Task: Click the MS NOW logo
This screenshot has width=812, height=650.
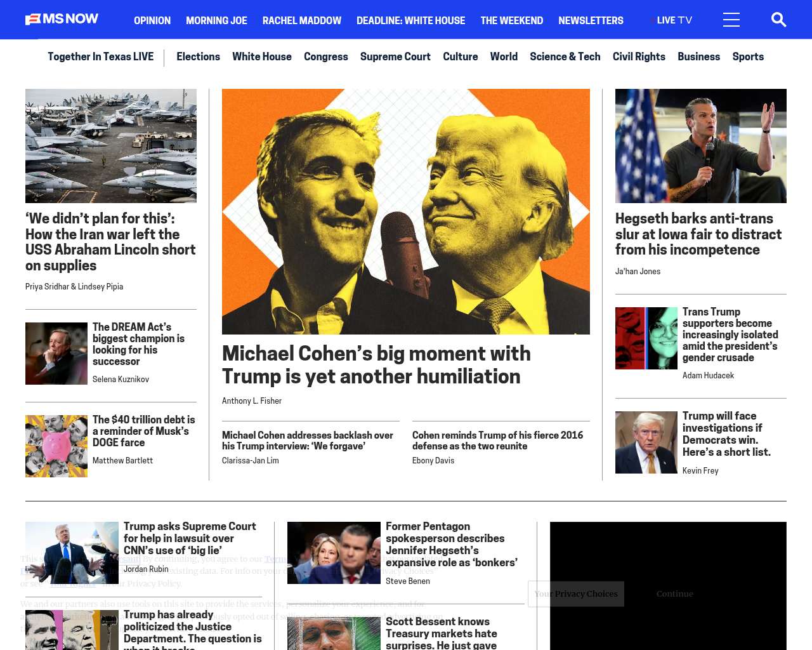Action: [x=62, y=19]
